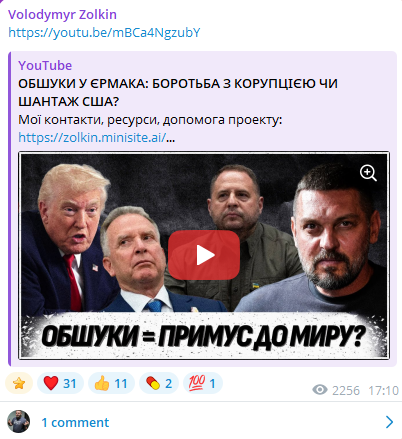
Task: Zoom the video thumbnail with magnifier icon
Action: point(368,173)
